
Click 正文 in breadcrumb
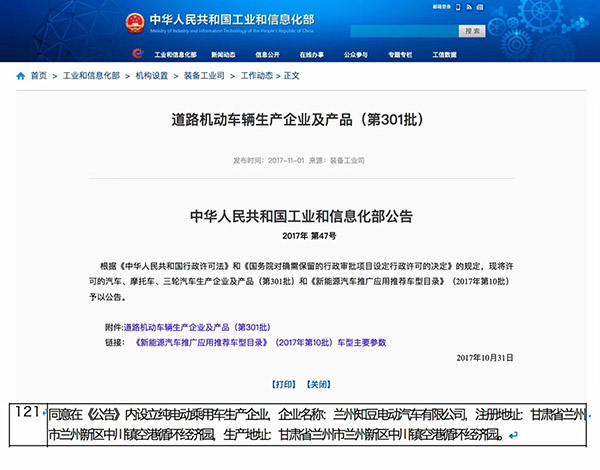pos(291,76)
